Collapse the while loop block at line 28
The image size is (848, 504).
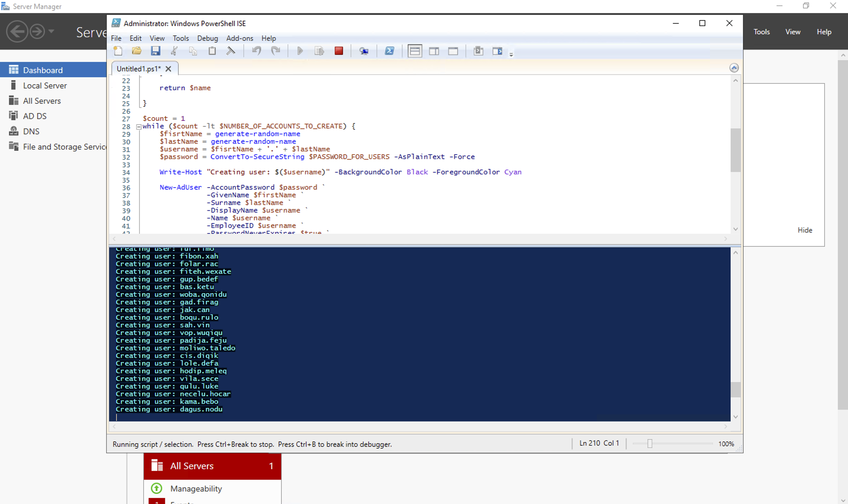tap(139, 127)
